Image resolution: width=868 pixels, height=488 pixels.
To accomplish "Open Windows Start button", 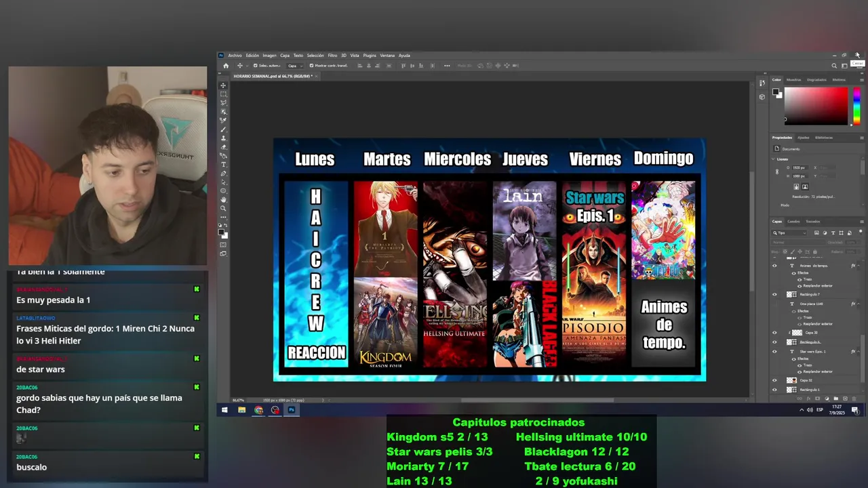I will [224, 410].
